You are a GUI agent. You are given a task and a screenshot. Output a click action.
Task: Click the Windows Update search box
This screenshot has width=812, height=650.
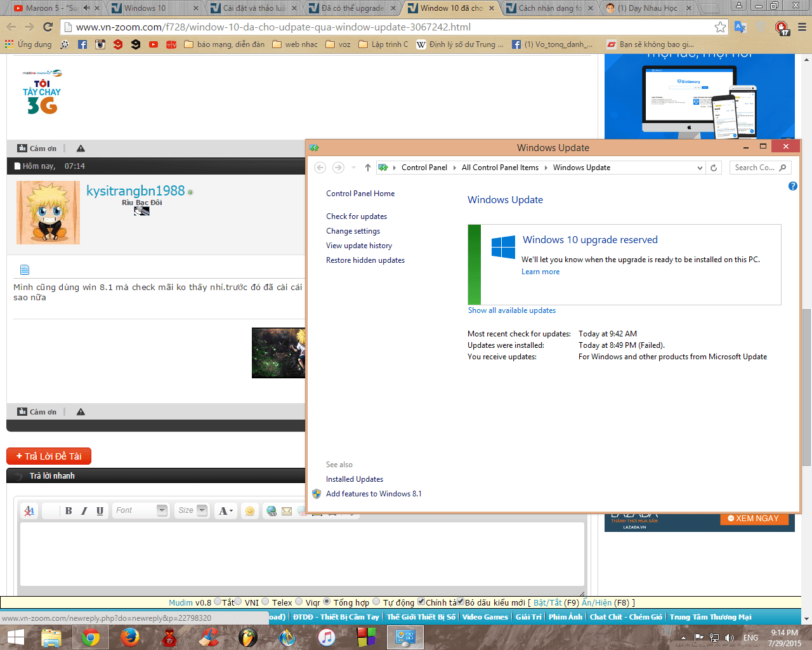pyautogui.click(x=760, y=168)
